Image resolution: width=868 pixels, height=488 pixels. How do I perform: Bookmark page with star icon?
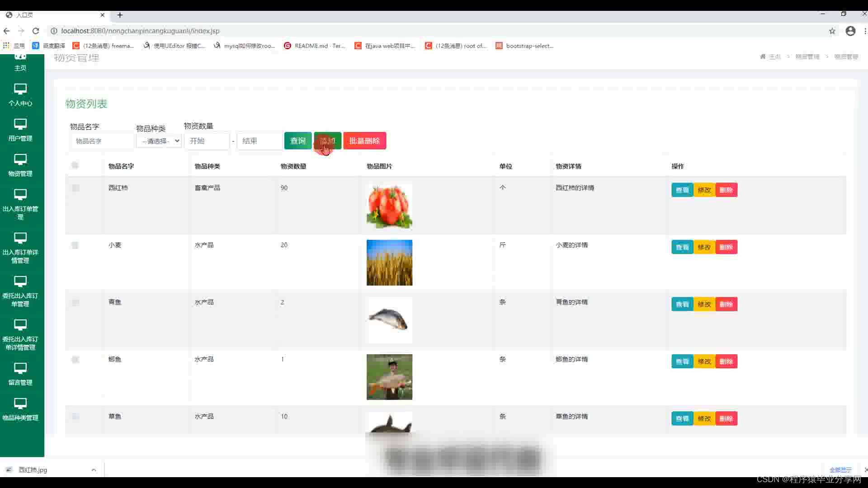(x=832, y=31)
